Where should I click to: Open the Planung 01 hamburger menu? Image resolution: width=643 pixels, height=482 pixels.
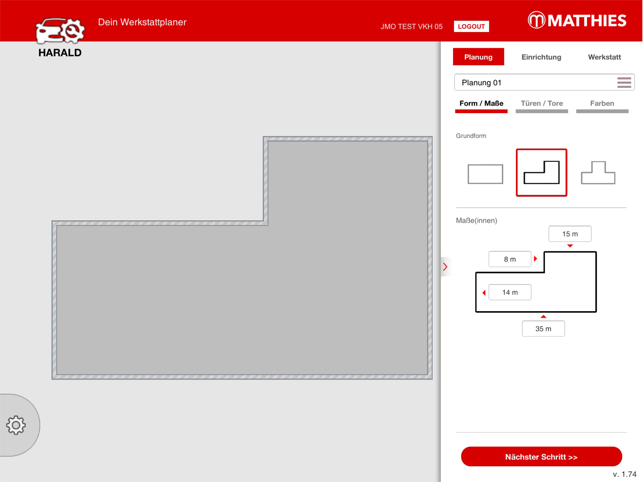(x=624, y=82)
